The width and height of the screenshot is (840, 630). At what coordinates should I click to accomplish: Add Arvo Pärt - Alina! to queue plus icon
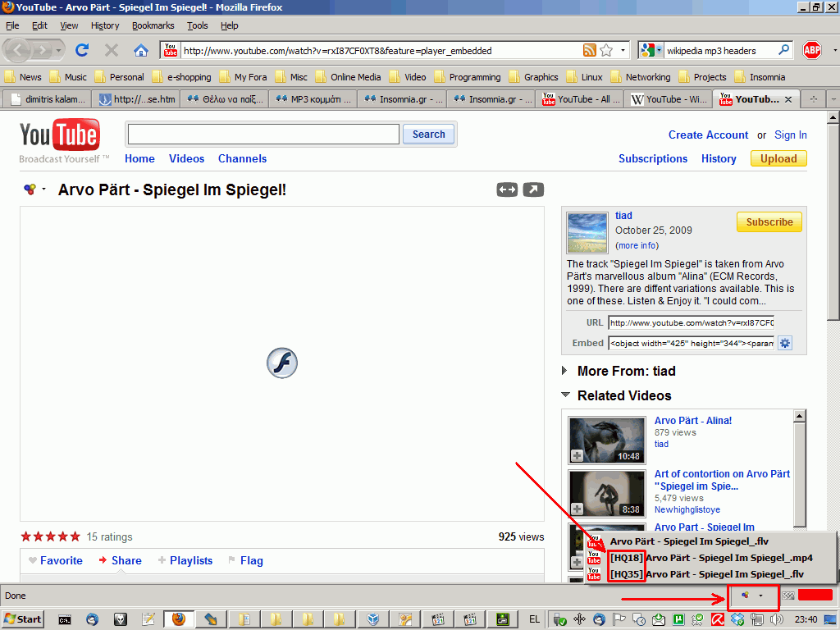[577, 455]
